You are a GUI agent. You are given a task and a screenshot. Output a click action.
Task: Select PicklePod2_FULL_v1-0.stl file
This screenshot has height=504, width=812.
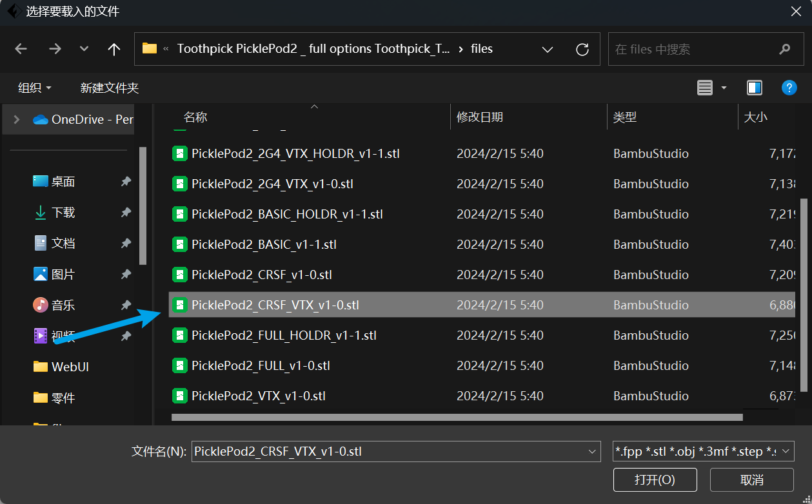click(261, 365)
